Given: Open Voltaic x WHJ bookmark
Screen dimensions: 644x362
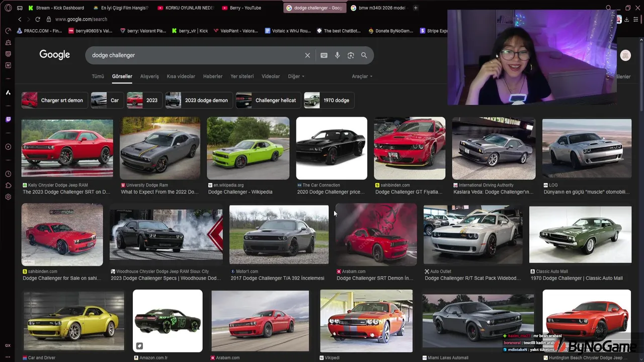Looking at the screenshot, I should click(288, 31).
